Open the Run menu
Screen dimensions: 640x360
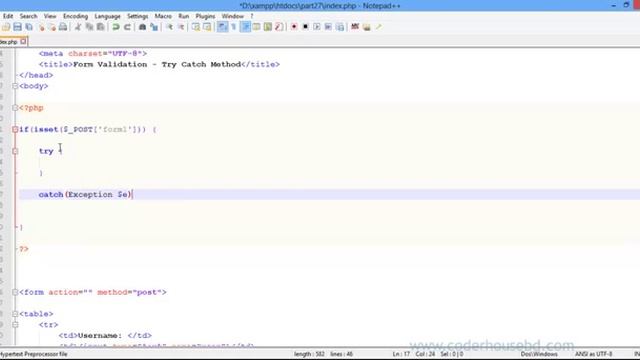click(x=184, y=16)
